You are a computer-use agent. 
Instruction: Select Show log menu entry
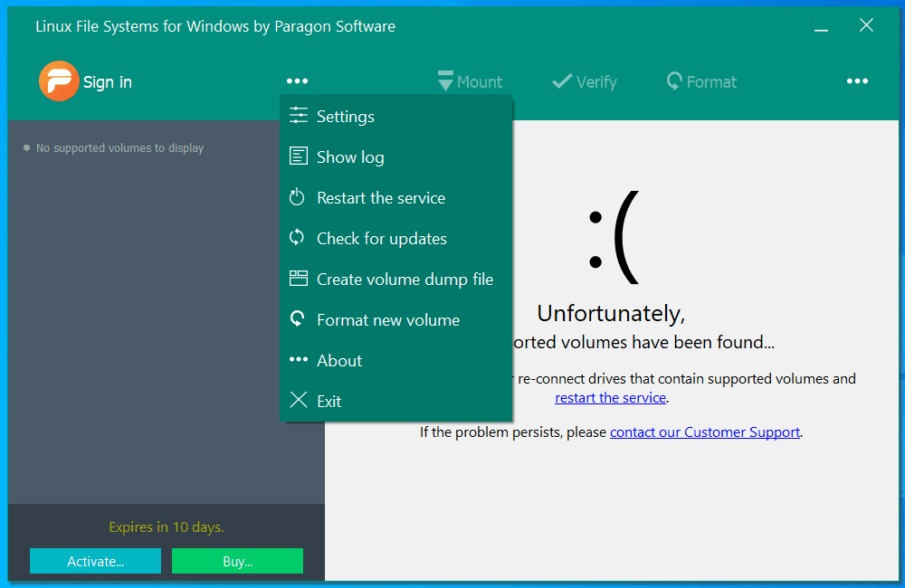click(x=396, y=157)
